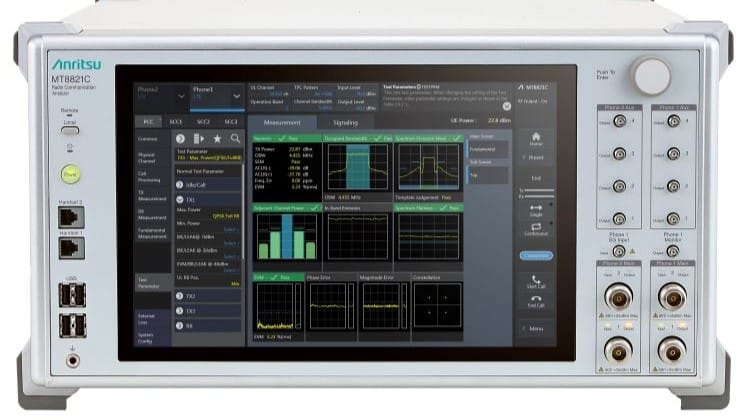Tap the UE Power 22.8 dBm readout

(x=481, y=121)
